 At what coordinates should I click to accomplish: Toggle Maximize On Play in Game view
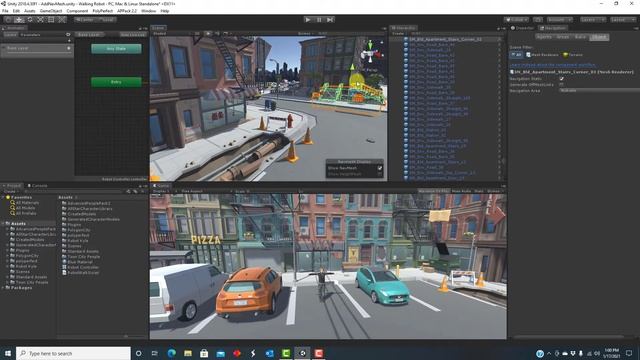coord(433,191)
